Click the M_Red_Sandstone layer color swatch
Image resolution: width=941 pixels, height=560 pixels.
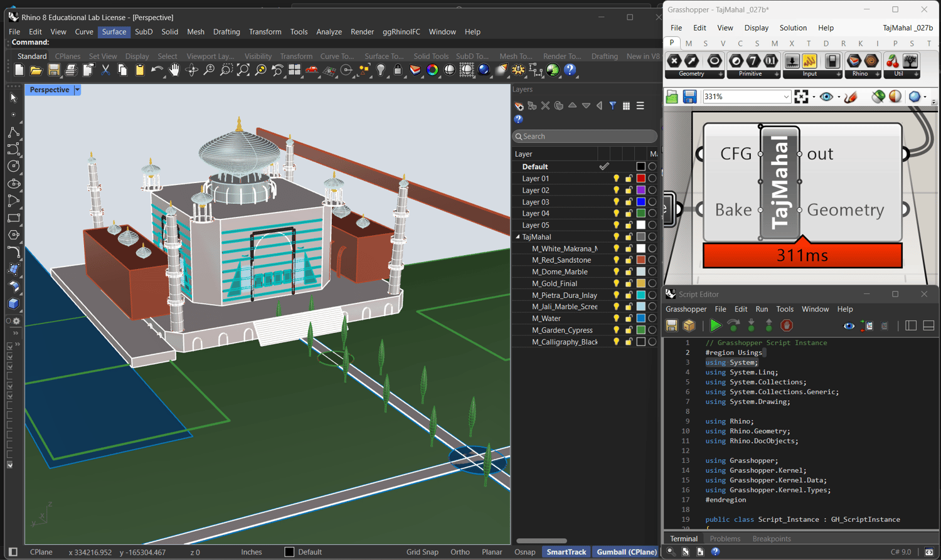[x=641, y=260]
